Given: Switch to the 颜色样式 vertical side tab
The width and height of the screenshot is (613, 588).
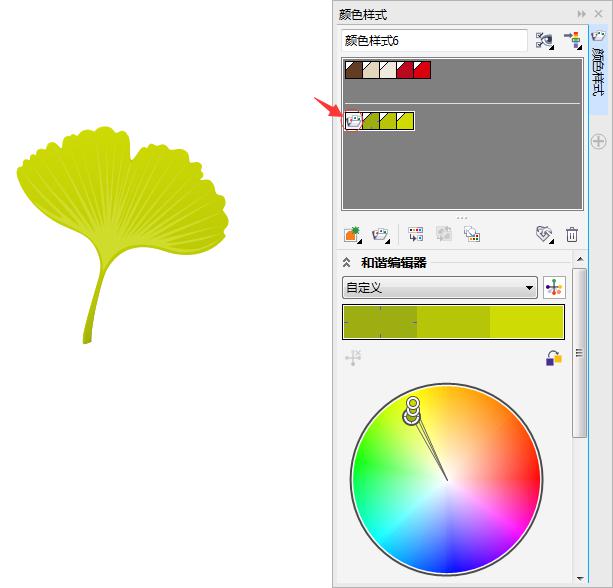Looking at the screenshot, I should [598, 72].
